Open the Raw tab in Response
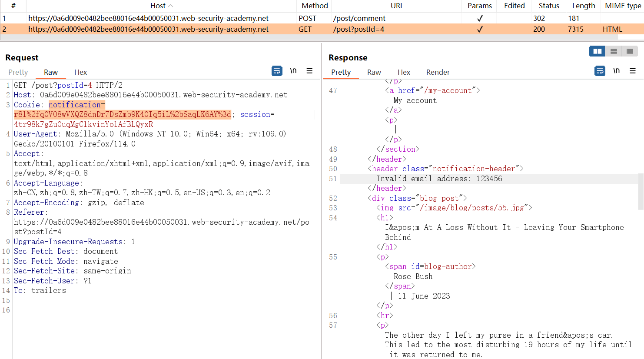 [374, 72]
